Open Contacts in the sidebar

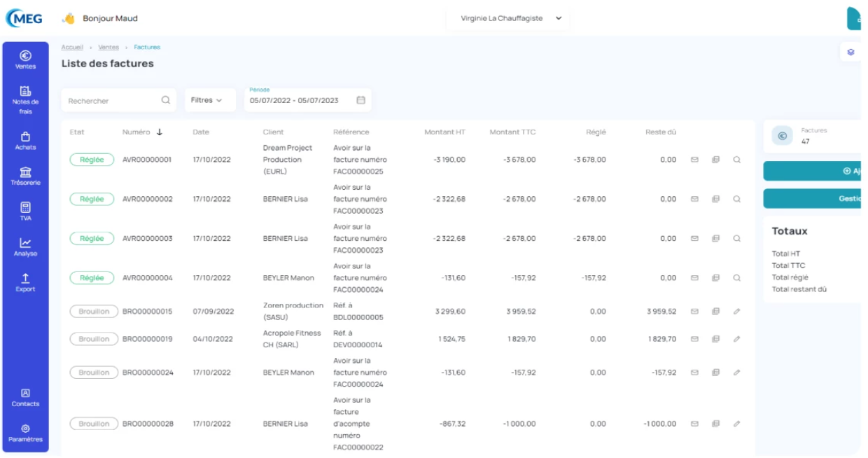(x=25, y=397)
